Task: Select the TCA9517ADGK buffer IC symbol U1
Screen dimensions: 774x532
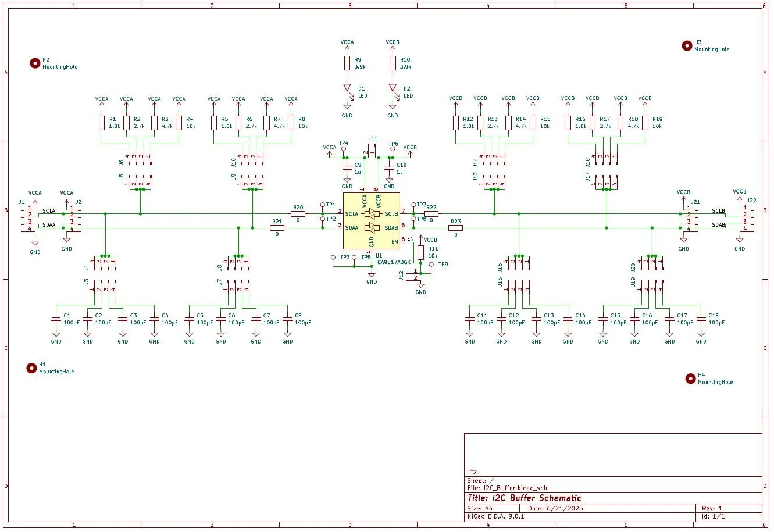Action: coord(372,221)
